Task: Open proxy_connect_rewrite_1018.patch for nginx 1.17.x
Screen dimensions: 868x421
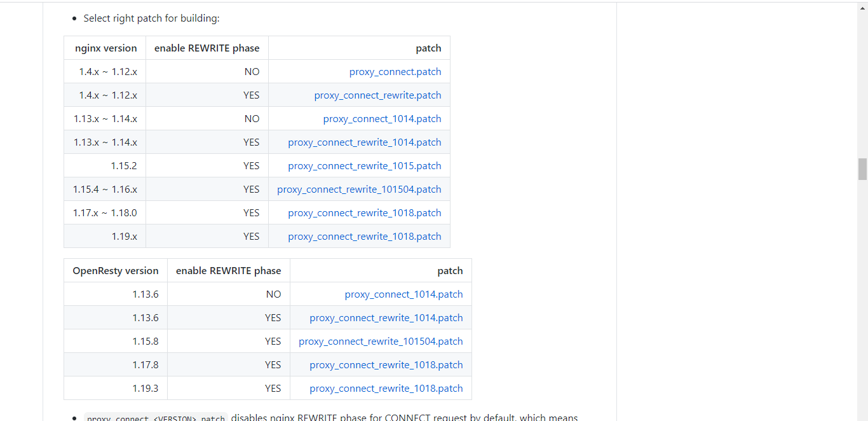Action: (x=365, y=212)
